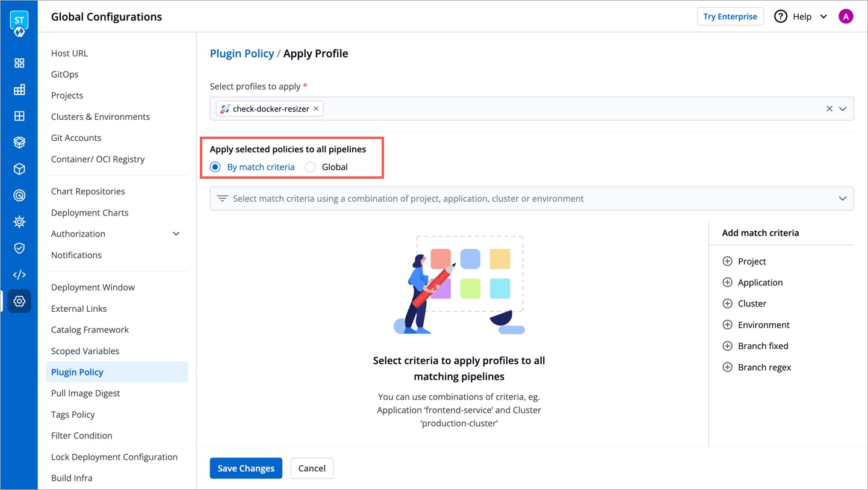Go to Clusters & Environments section

(101, 117)
